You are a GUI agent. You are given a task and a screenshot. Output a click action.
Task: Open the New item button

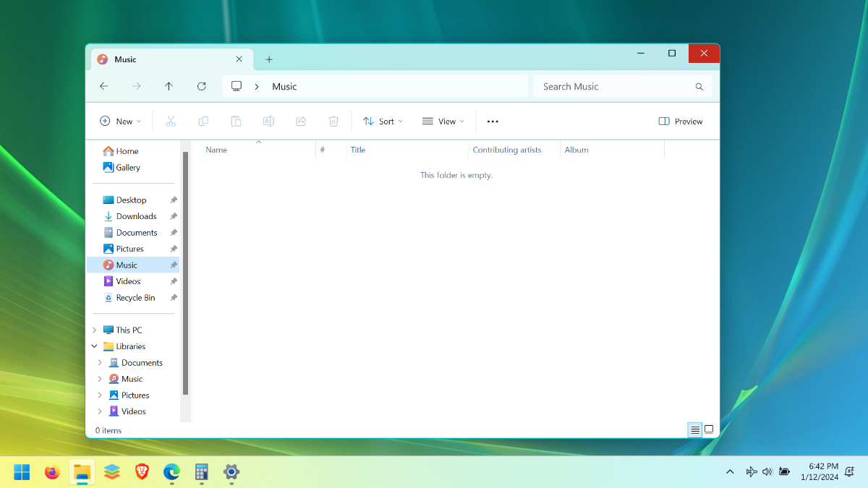click(x=120, y=121)
